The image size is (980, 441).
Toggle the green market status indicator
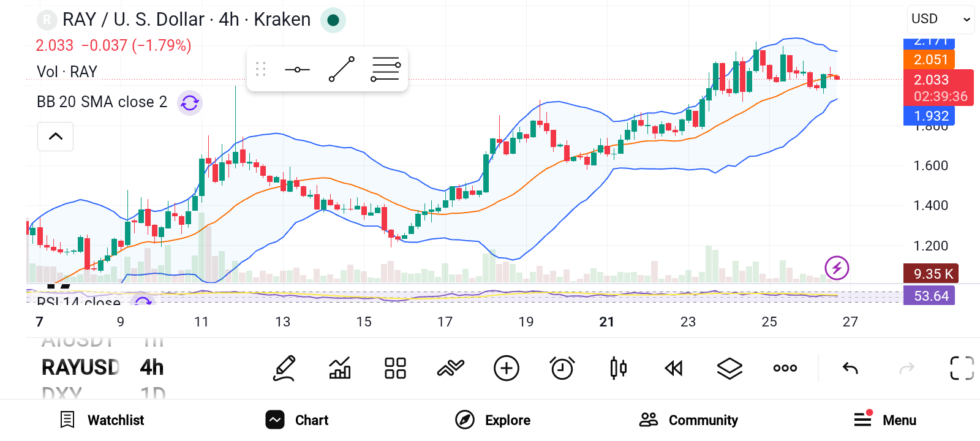coord(333,20)
